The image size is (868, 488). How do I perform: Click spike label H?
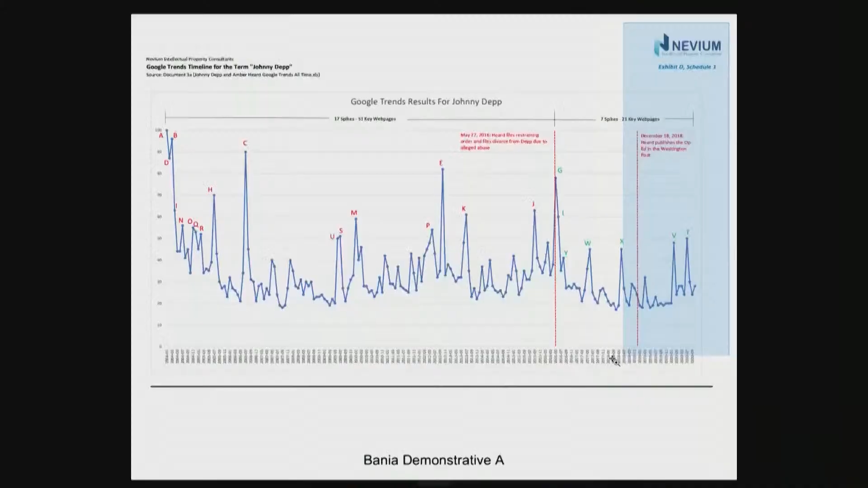coord(210,189)
